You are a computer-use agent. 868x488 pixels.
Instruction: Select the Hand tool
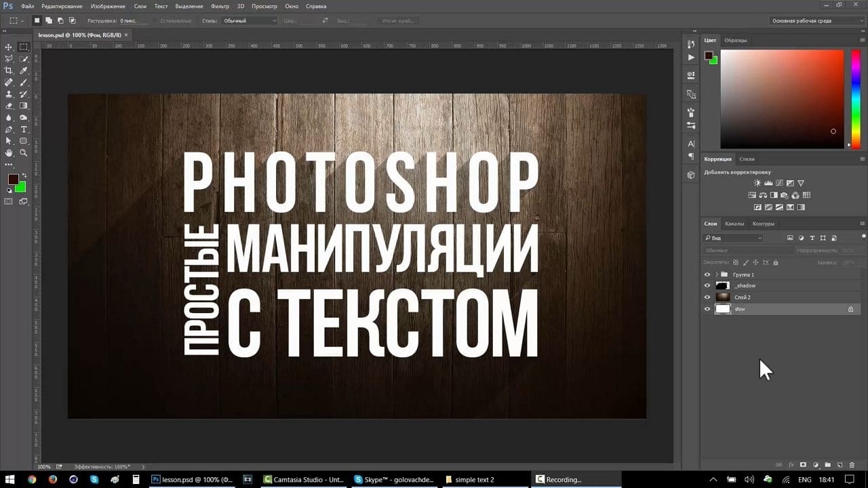click(x=9, y=152)
